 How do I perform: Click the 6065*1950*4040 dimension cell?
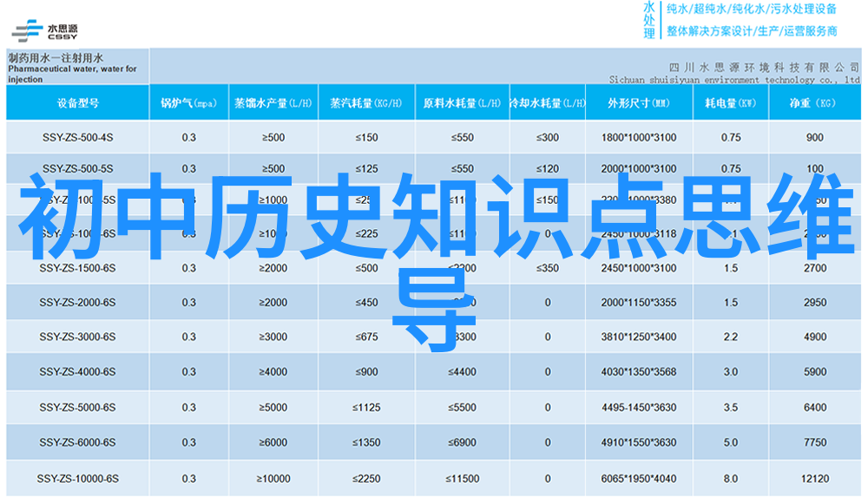coord(638,478)
